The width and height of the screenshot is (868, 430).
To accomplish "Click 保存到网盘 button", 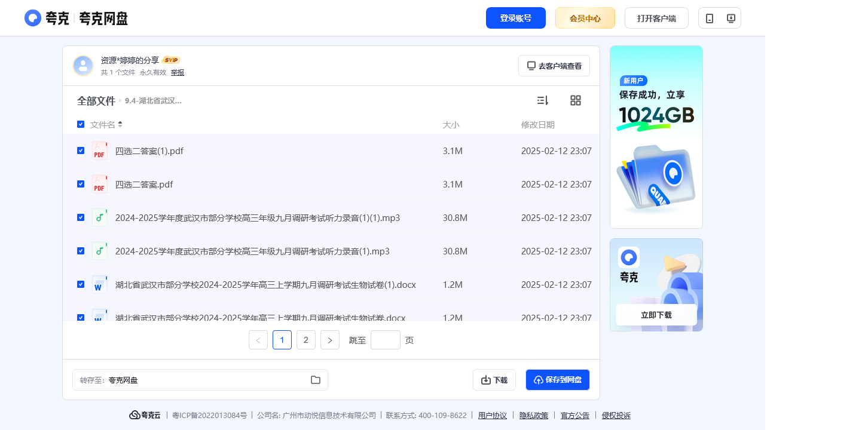I will pos(558,380).
